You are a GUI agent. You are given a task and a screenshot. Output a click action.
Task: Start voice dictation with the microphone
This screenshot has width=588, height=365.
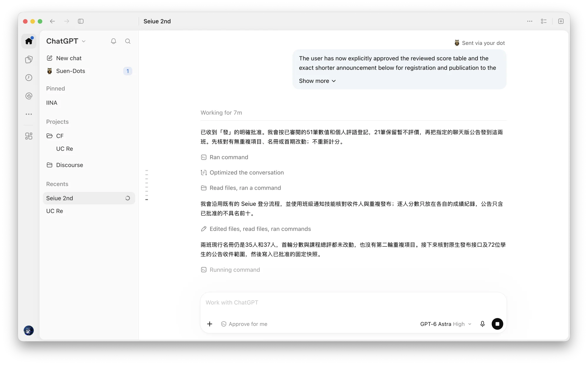(x=482, y=324)
